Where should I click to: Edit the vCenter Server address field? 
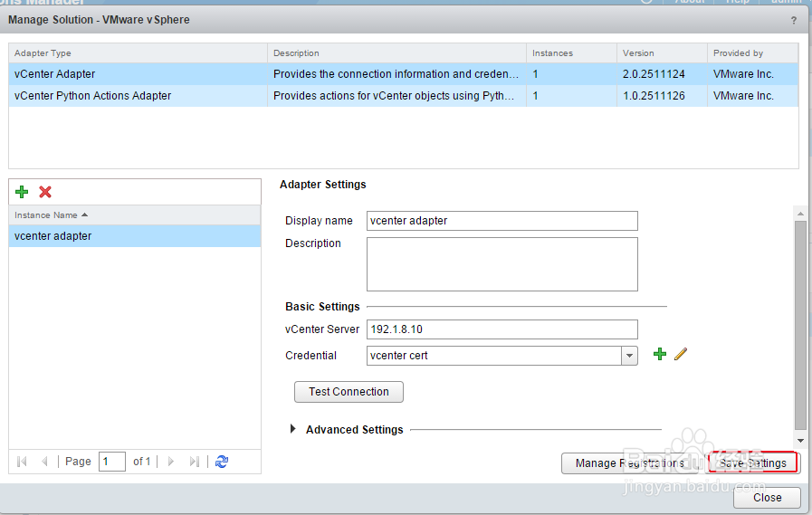pos(502,329)
